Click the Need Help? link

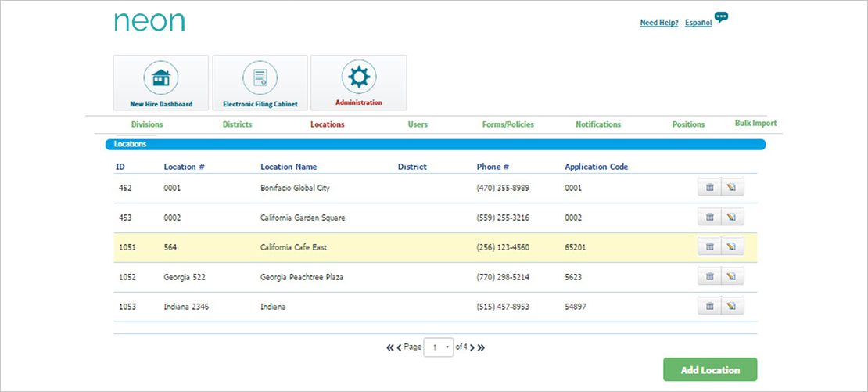[659, 23]
